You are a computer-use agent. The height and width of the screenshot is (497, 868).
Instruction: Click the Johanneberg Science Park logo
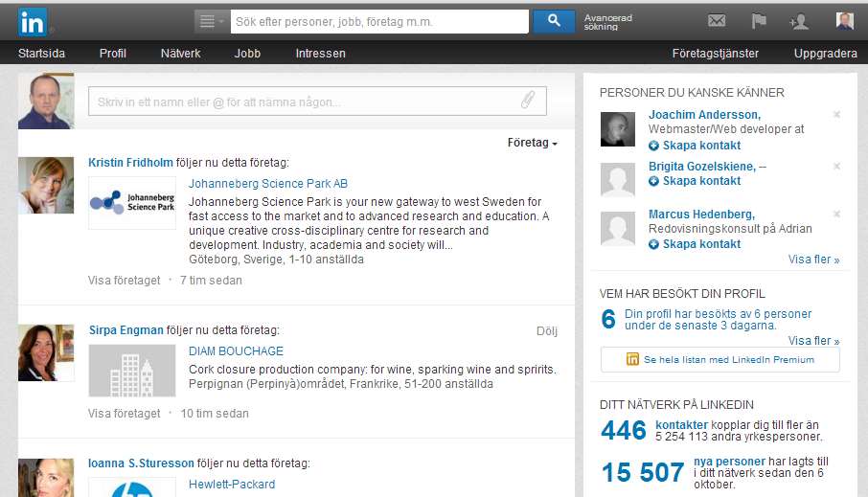pyautogui.click(x=132, y=203)
